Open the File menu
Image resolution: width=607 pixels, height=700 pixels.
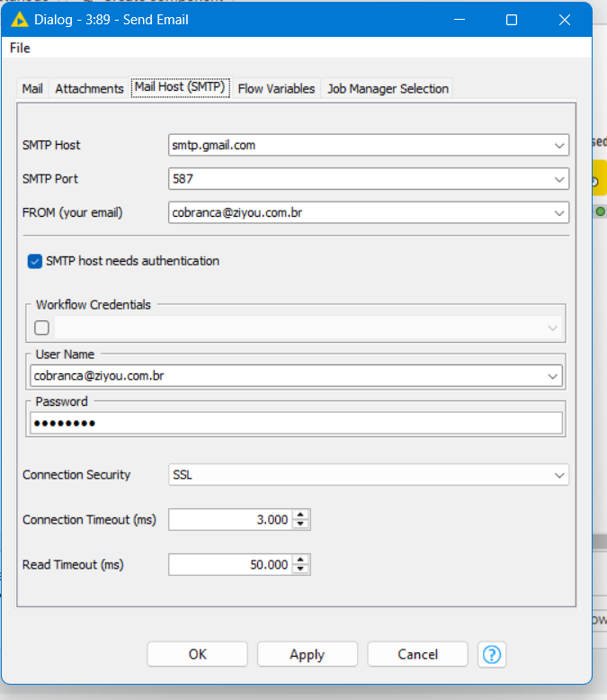tap(20, 48)
